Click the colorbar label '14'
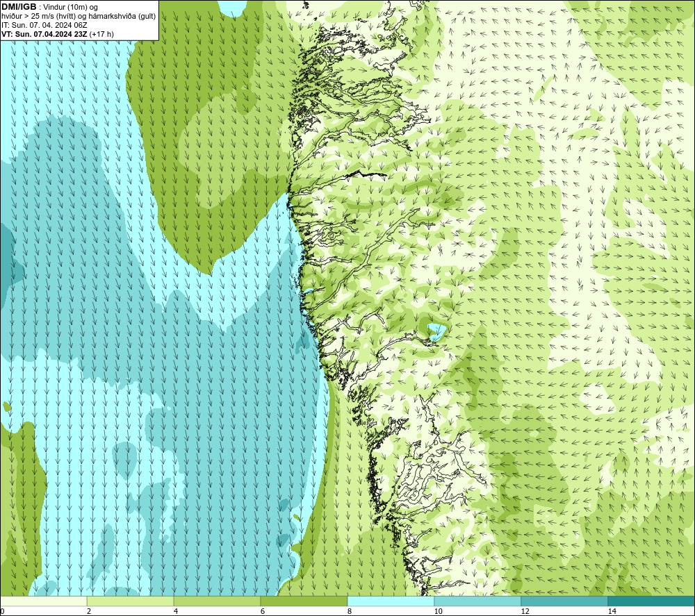The height and width of the screenshot is (616, 695). coord(612,611)
